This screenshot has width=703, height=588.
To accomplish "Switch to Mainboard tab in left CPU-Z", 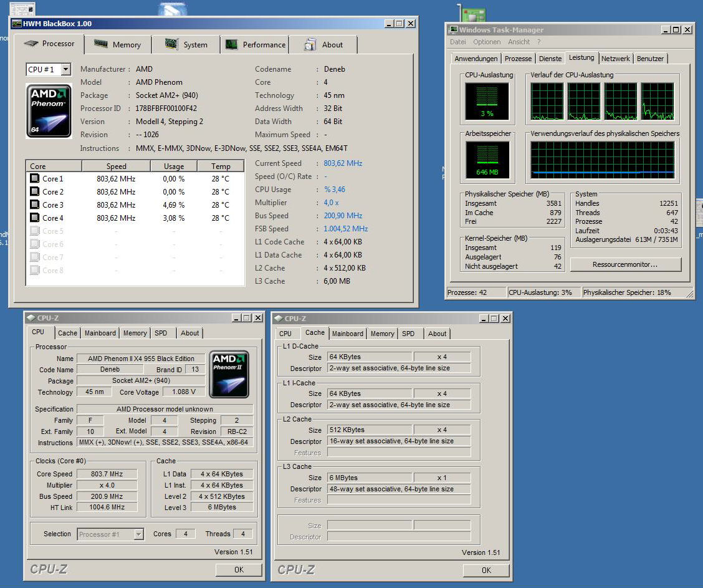I will point(100,333).
